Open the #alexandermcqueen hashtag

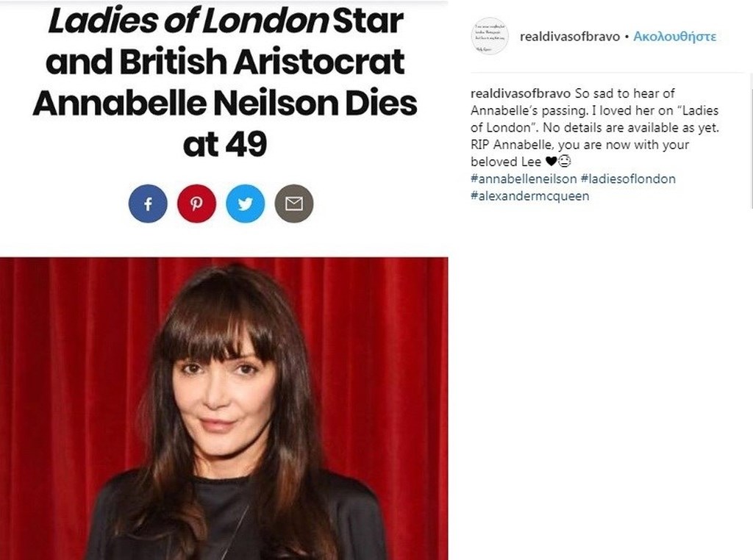[529, 195]
